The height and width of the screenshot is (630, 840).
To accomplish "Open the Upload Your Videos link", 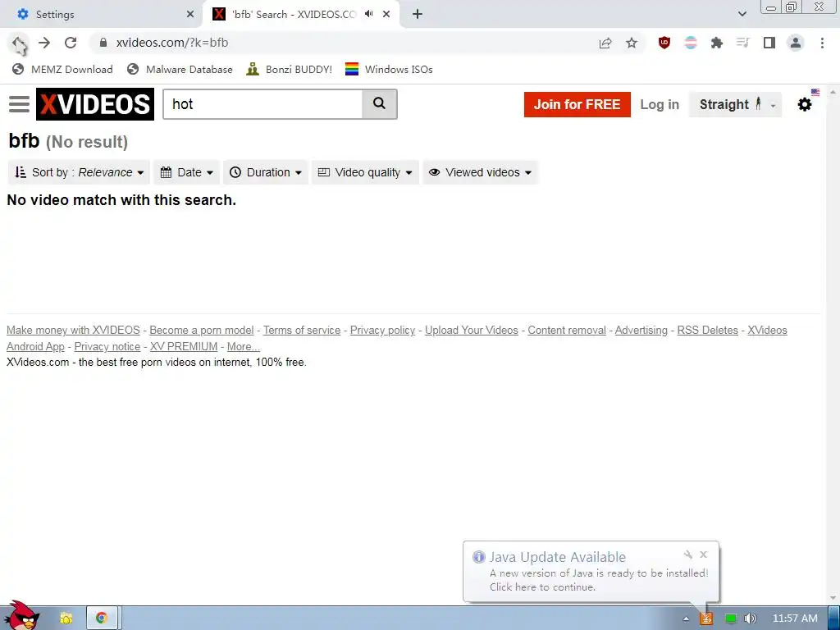I will (x=472, y=330).
